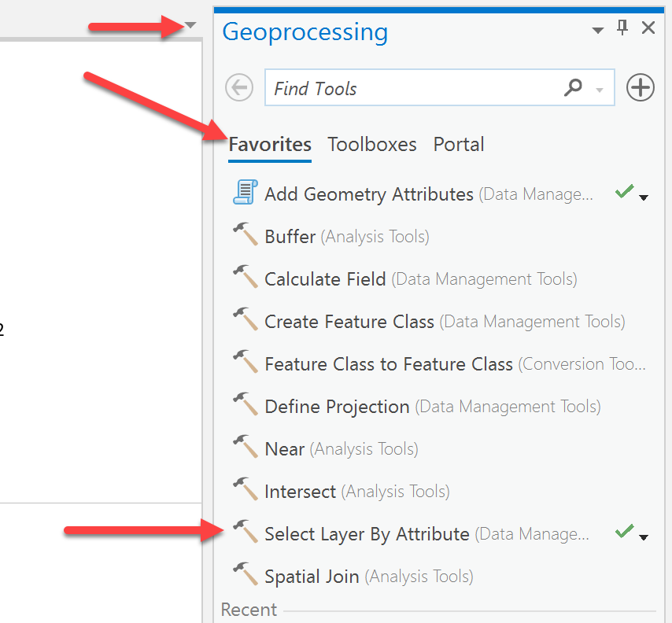Switch to the Portal tab
Image resolution: width=672 pixels, height=623 pixels.
[459, 145]
